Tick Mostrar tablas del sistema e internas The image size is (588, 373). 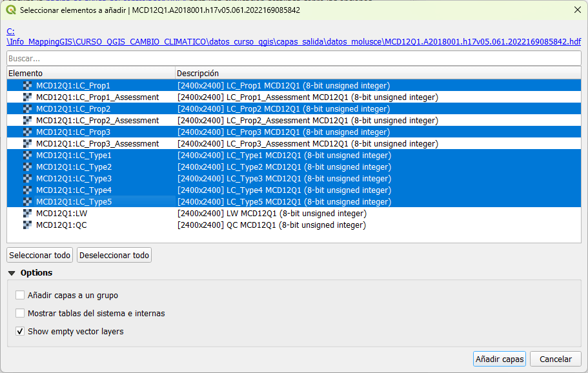(20, 313)
